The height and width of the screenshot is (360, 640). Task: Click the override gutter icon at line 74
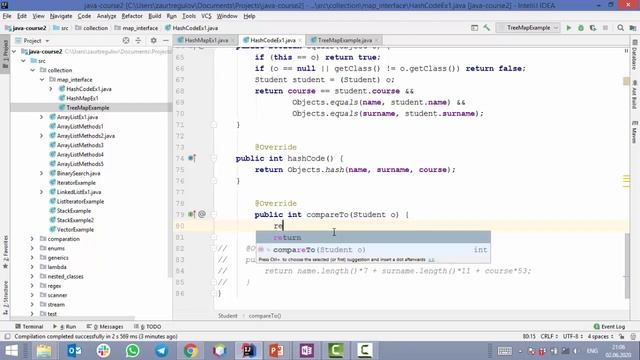[192, 158]
